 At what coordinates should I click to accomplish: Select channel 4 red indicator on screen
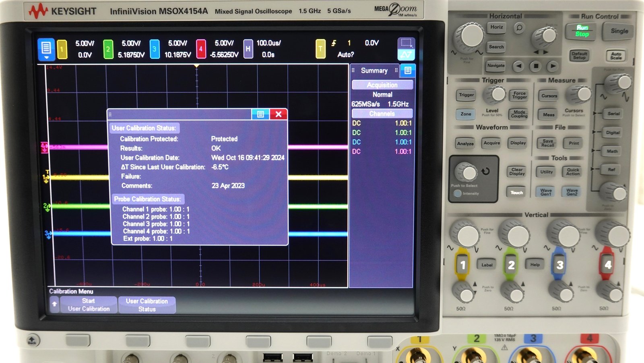pyautogui.click(x=201, y=49)
